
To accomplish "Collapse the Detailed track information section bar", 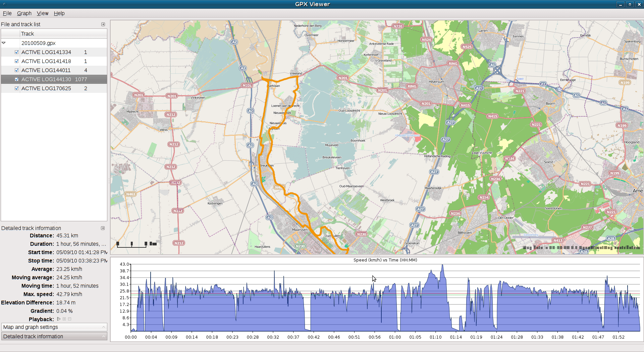I will click(54, 337).
